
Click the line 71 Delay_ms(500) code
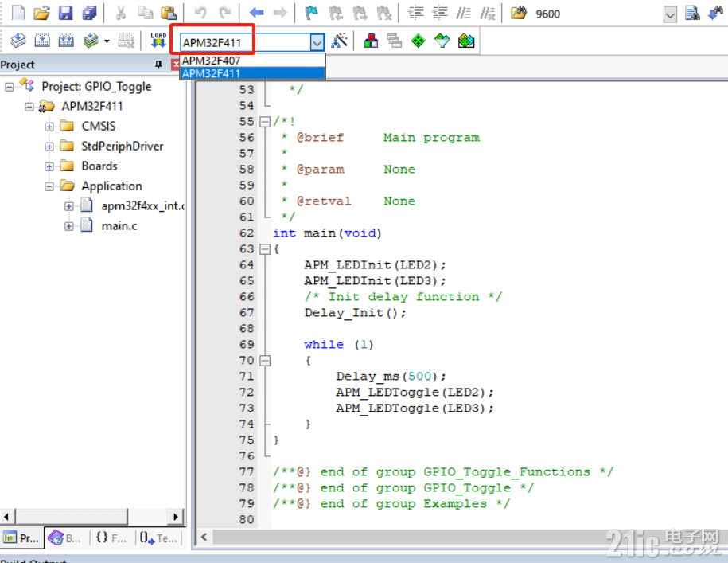click(x=391, y=376)
